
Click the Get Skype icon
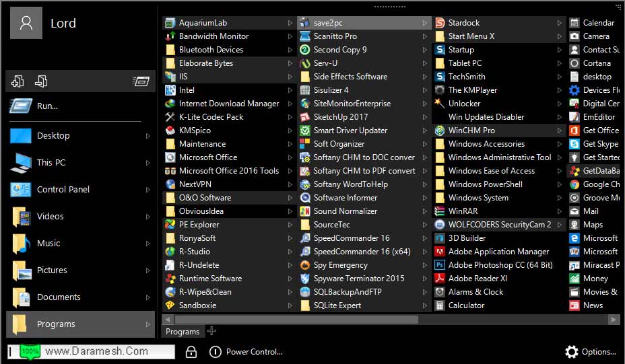574,144
